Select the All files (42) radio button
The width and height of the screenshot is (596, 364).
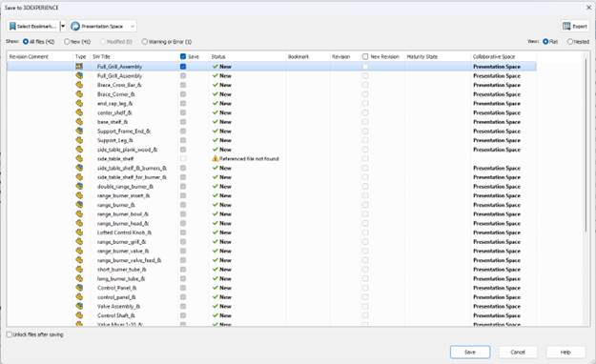[x=26, y=41]
